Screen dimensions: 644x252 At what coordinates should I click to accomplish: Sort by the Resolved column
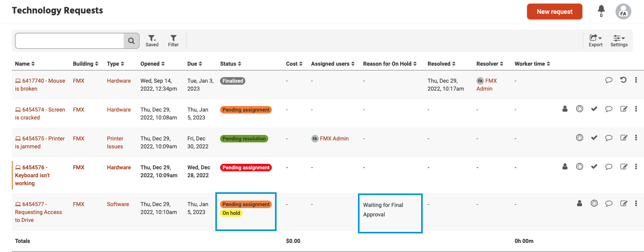(x=442, y=64)
